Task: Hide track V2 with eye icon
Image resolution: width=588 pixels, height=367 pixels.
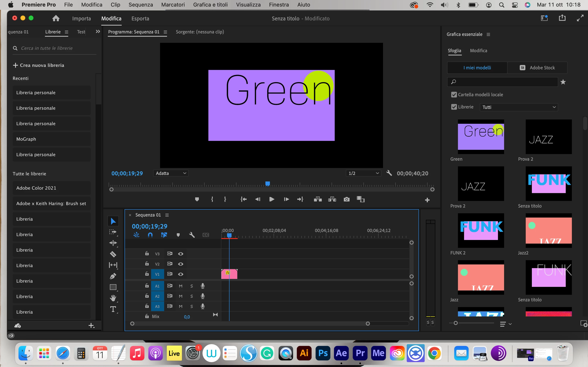Action: click(180, 264)
